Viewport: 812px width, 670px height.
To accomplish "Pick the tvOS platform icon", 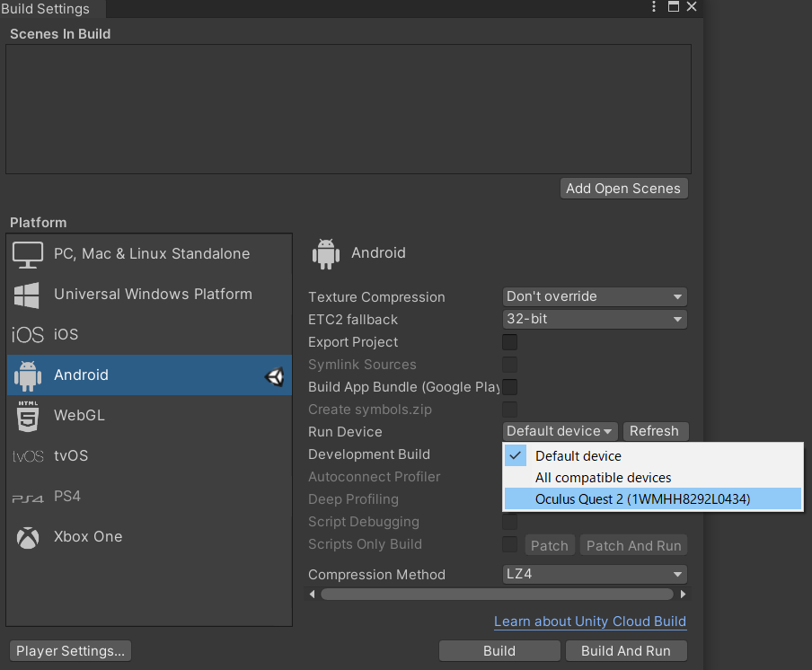I will pyautogui.click(x=28, y=456).
